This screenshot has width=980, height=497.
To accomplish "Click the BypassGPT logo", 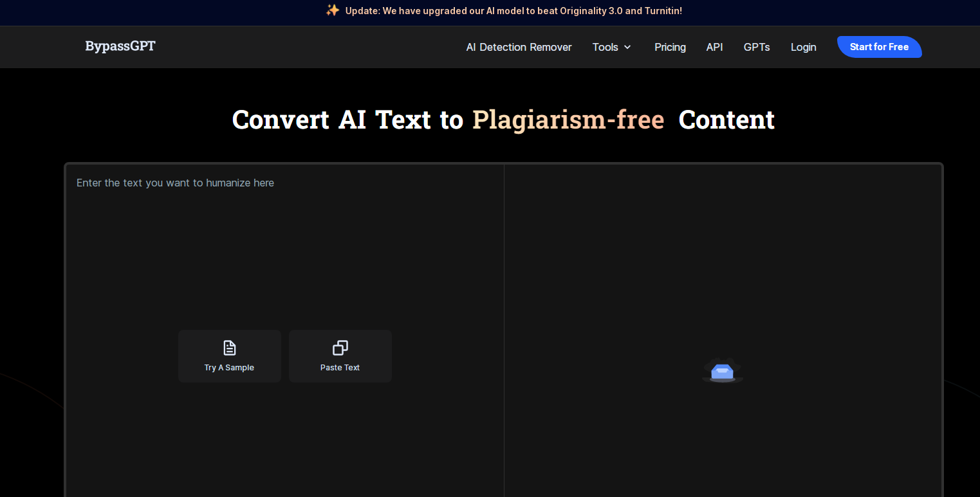I will tap(120, 46).
